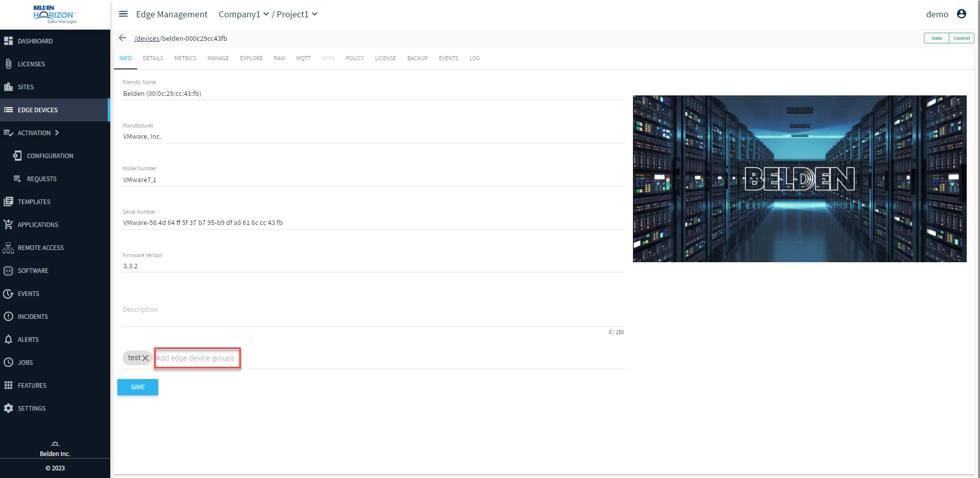Click the Jobs clock icon
This screenshot has width=980, height=478.
click(x=8, y=362)
